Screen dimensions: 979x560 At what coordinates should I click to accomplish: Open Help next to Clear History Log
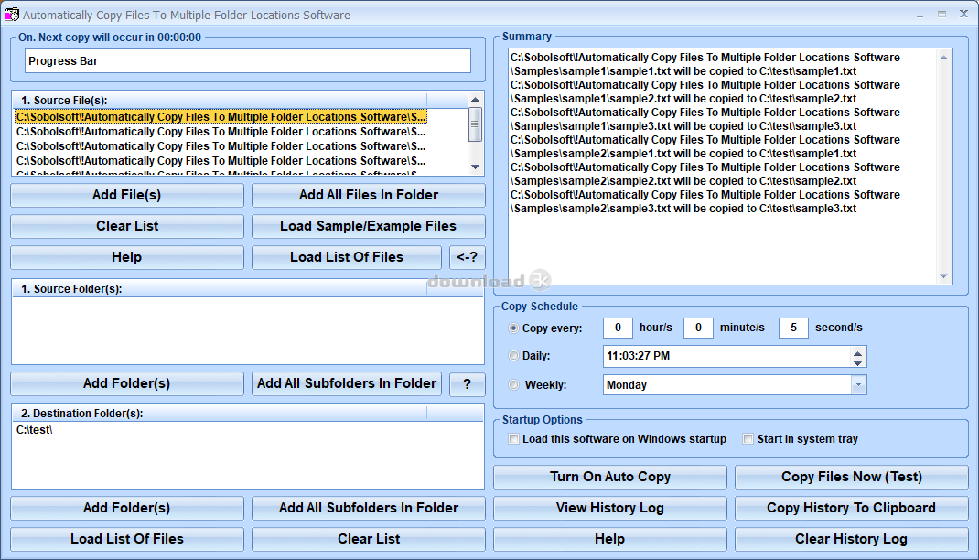[x=610, y=539]
